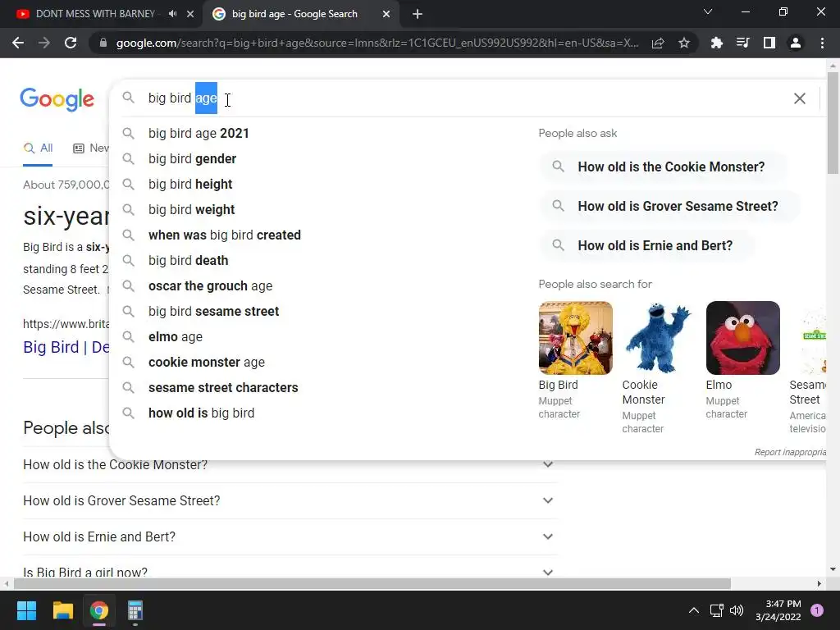Click the vertical scrollbar down arrow
The width and height of the screenshot is (840, 630).
(833, 569)
